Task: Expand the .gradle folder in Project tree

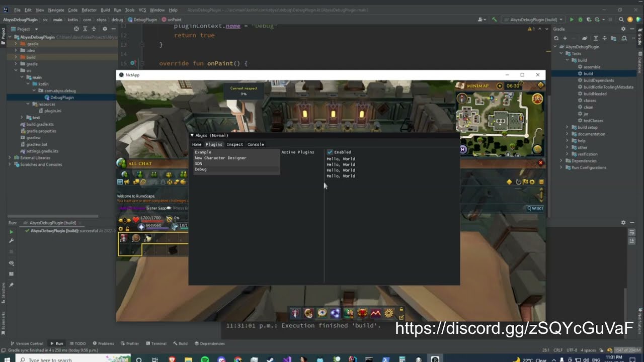Action: click(16, 44)
